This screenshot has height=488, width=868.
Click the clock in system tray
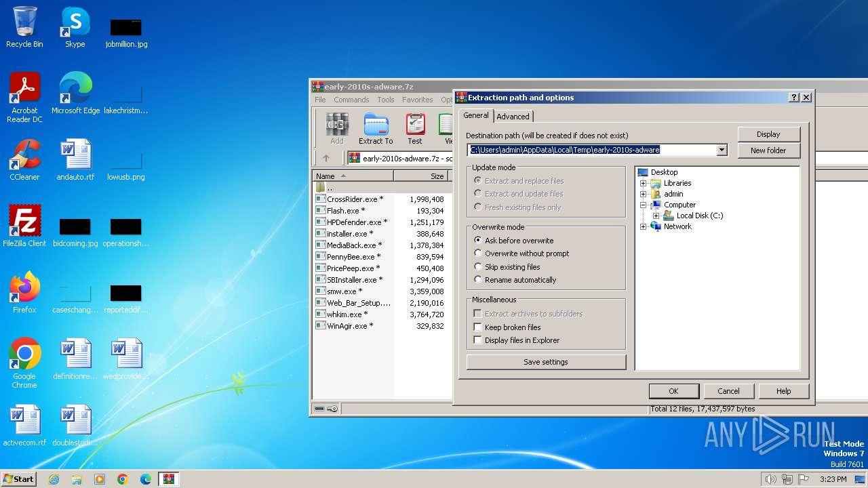point(833,479)
